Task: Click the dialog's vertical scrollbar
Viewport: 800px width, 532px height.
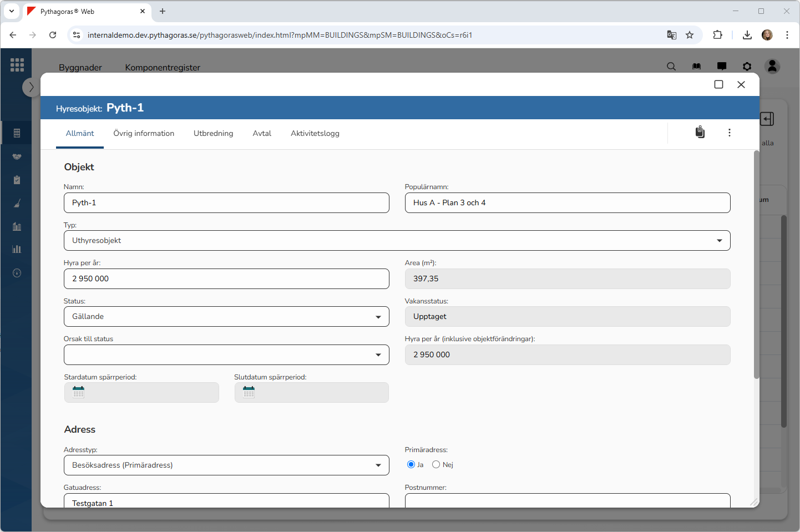Action: click(756, 266)
